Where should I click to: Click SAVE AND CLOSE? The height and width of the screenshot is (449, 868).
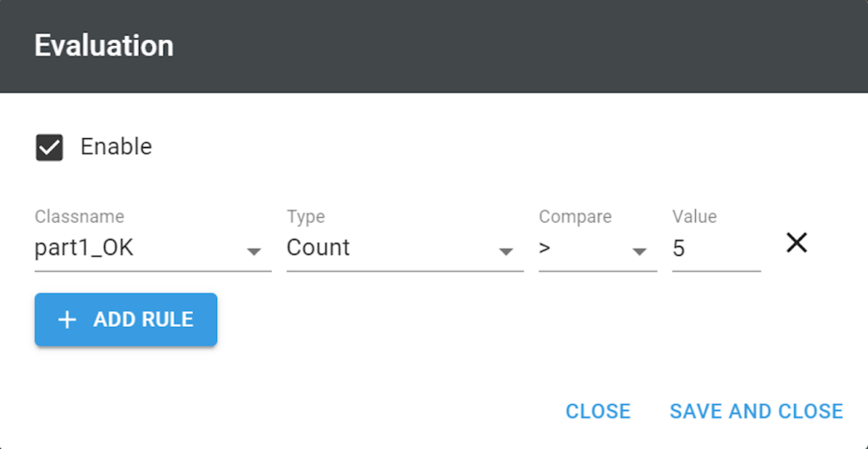tap(756, 412)
